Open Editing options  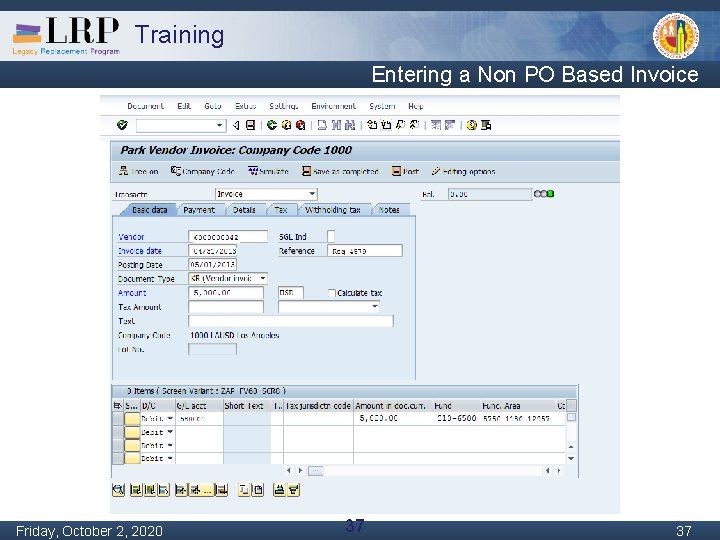pyautogui.click(x=463, y=171)
